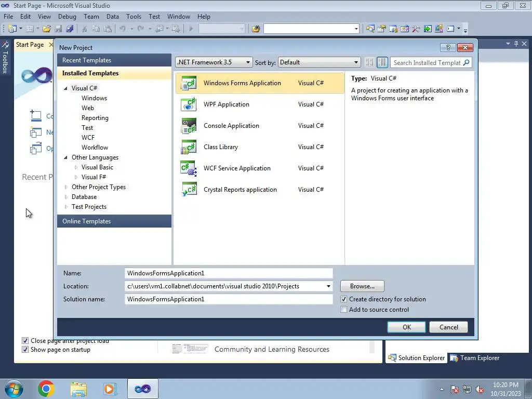Click the Undo toolbar icon
The height and width of the screenshot is (399, 532).
[x=123, y=29]
